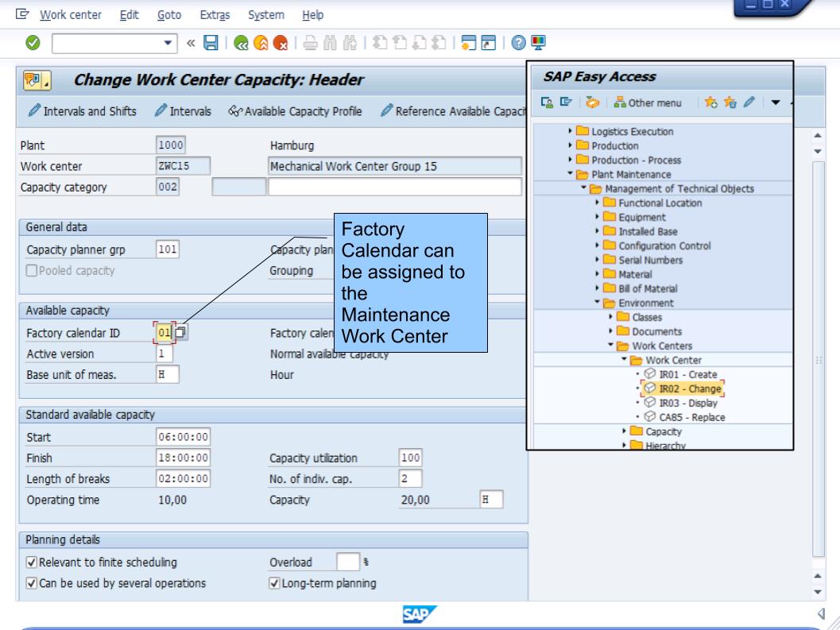This screenshot has height=630, width=840.
Task: Click the Overload percentage field
Action: (347, 562)
